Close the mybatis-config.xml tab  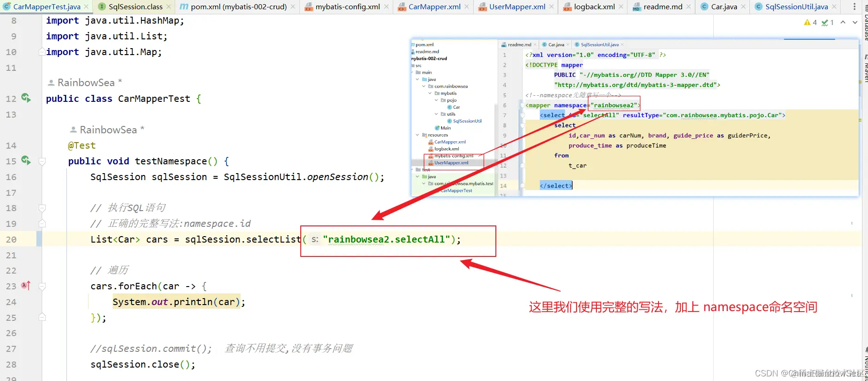click(386, 6)
